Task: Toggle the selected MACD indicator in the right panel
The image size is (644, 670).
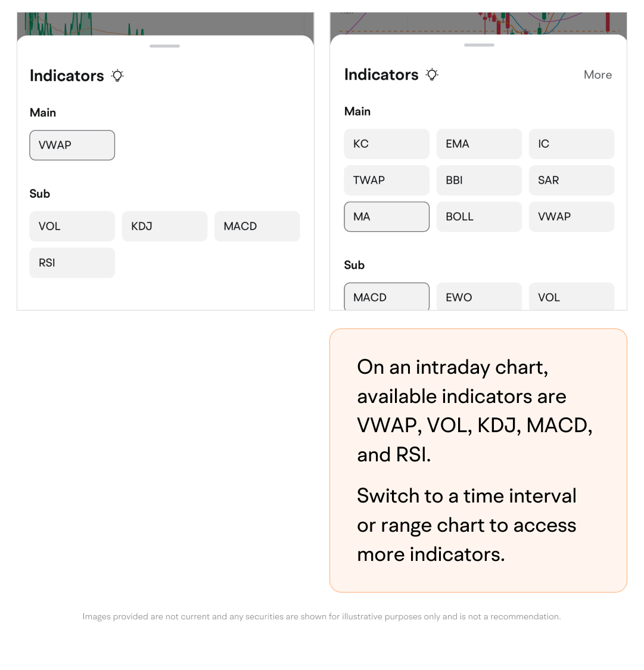Action: coord(387,297)
